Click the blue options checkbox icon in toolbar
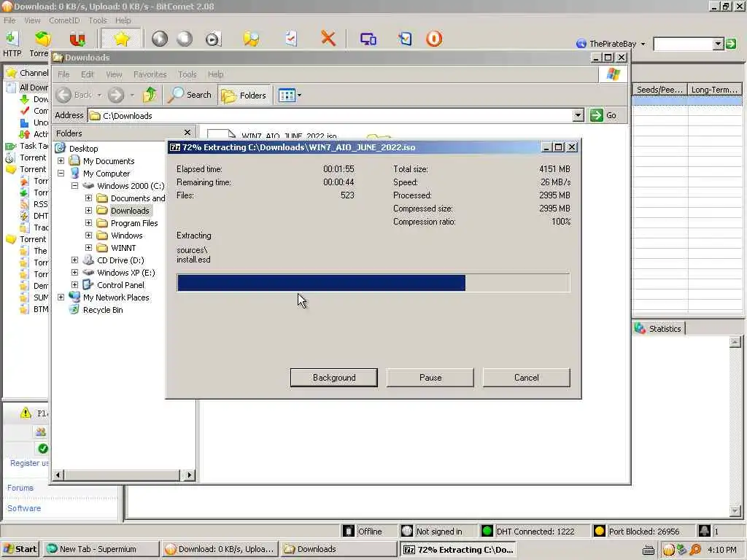This screenshot has width=747, height=560. point(405,39)
